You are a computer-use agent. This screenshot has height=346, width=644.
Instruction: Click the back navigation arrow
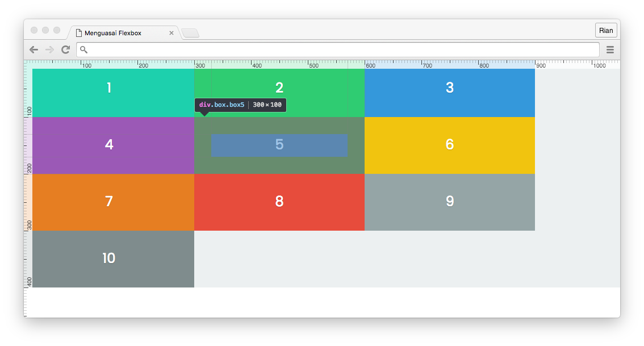(34, 49)
